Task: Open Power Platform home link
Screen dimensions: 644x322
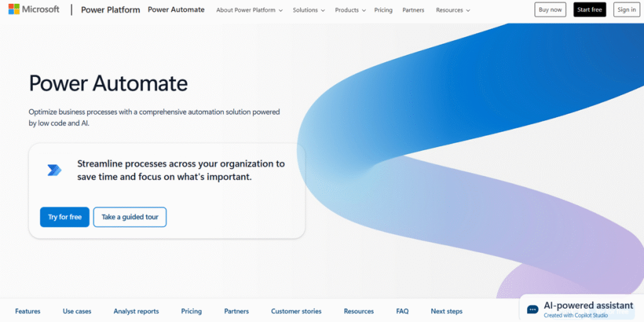Action: 111,10
